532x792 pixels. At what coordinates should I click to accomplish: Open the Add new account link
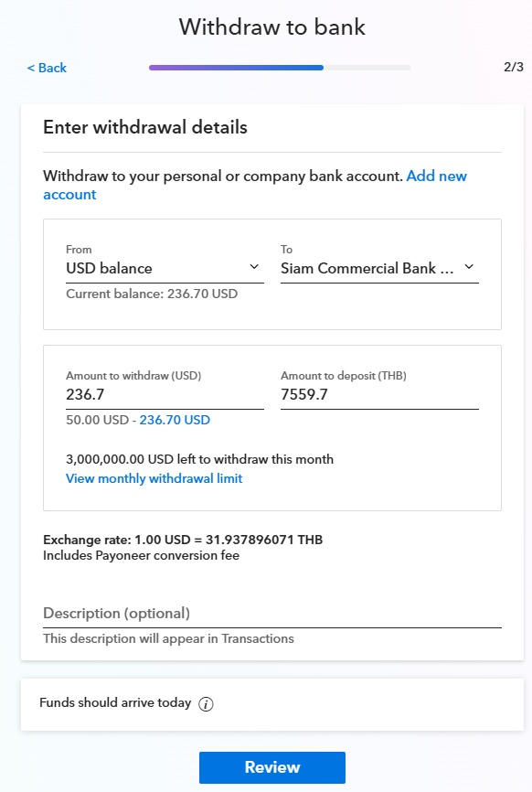coord(255,185)
